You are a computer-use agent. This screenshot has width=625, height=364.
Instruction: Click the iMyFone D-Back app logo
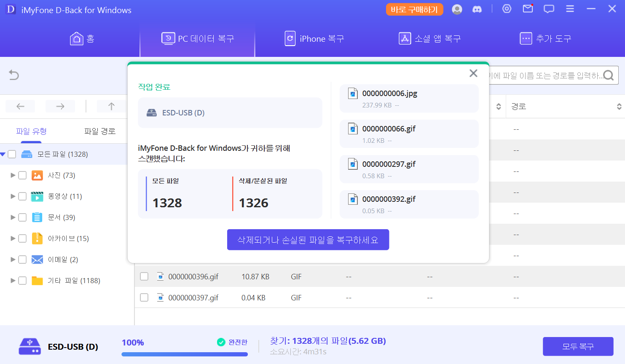click(x=11, y=10)
